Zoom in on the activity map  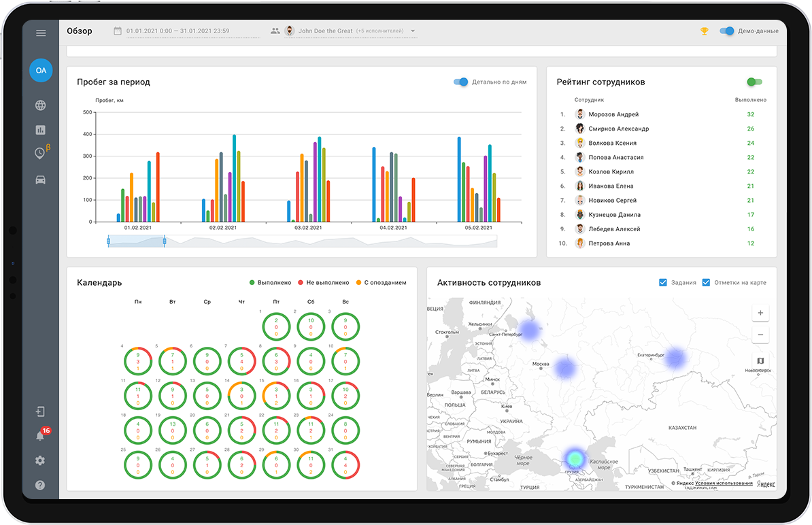760,313
